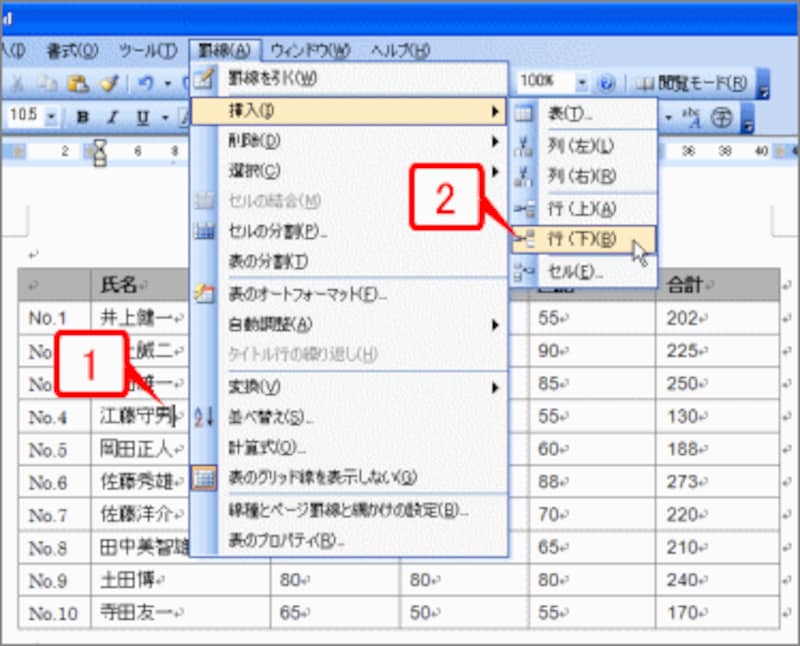Click the pencil icon beside 罫線を引く
Image resolution: width=800 pixels, height=646 pixels.
[205, 74]
